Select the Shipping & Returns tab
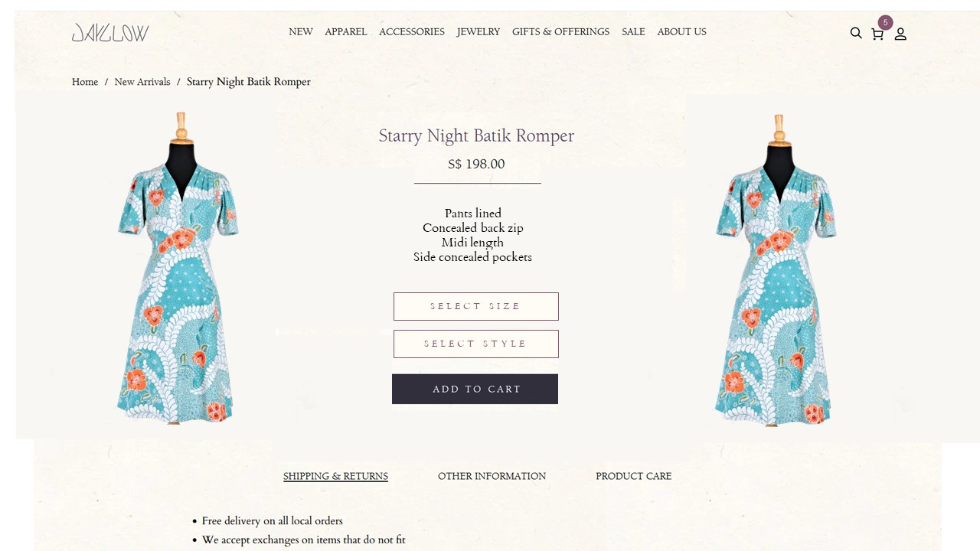 [x=335, y=476]
